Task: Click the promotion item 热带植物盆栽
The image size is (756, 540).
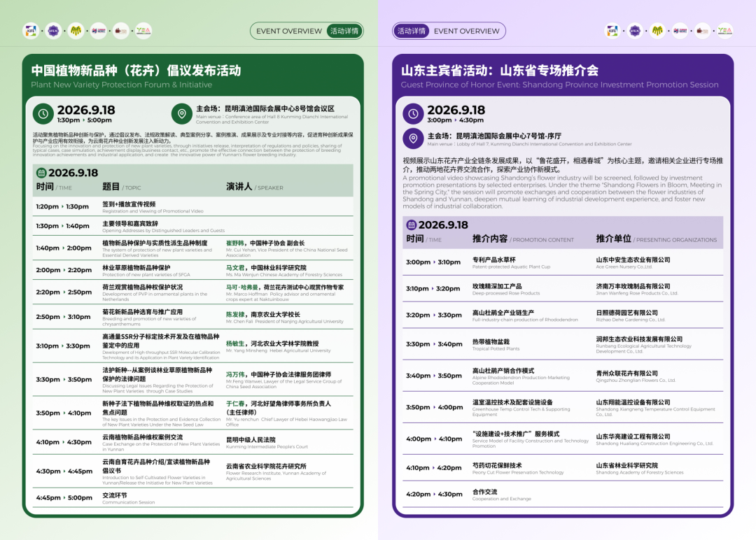Action: 491,341
